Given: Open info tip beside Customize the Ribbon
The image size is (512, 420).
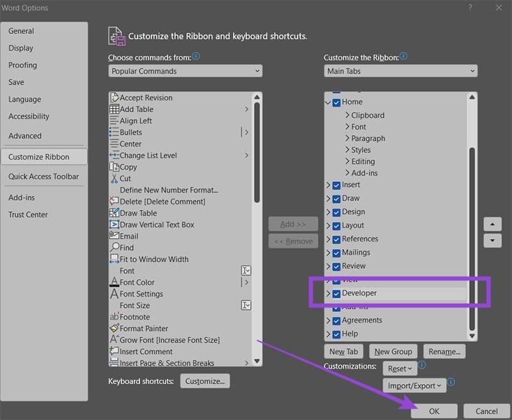Looking at the screenshot, I should (404, 56).
